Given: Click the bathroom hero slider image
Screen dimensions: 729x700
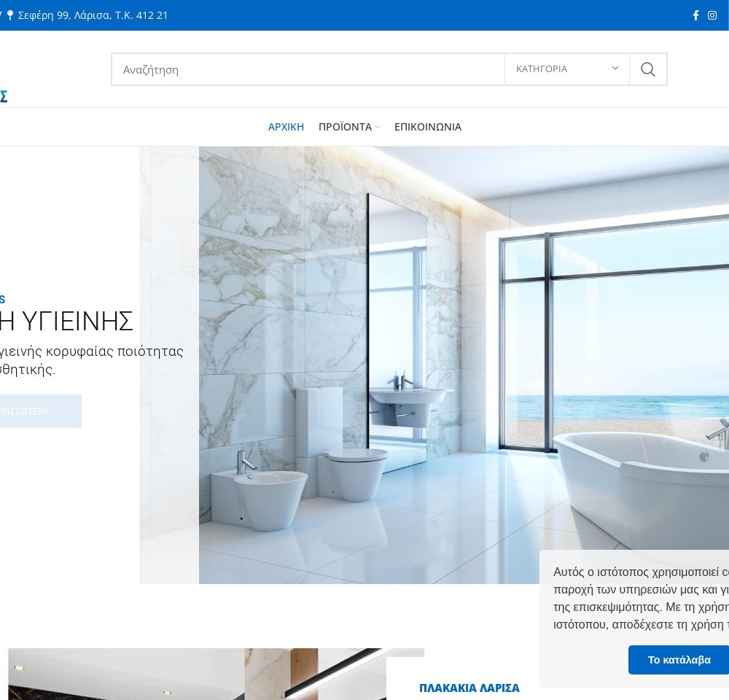Looking at the screenshot, I should pos(434,365).
